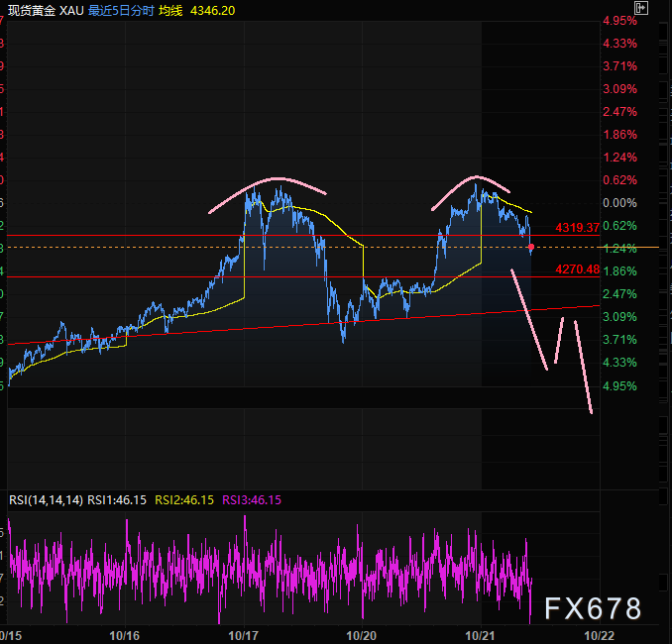Click the top 4.95% percentage scale label

(619, 21)
